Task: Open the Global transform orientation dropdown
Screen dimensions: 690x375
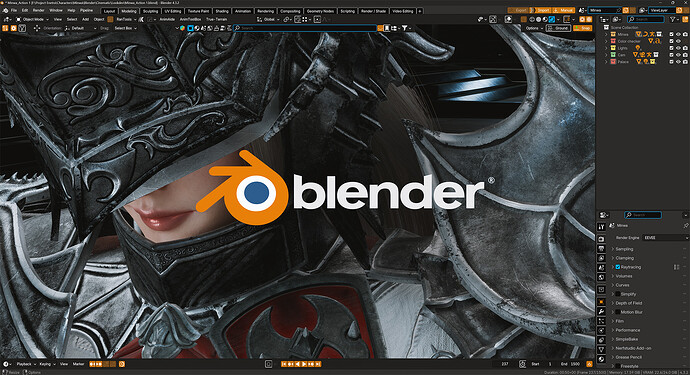Action: coord(268,19)
